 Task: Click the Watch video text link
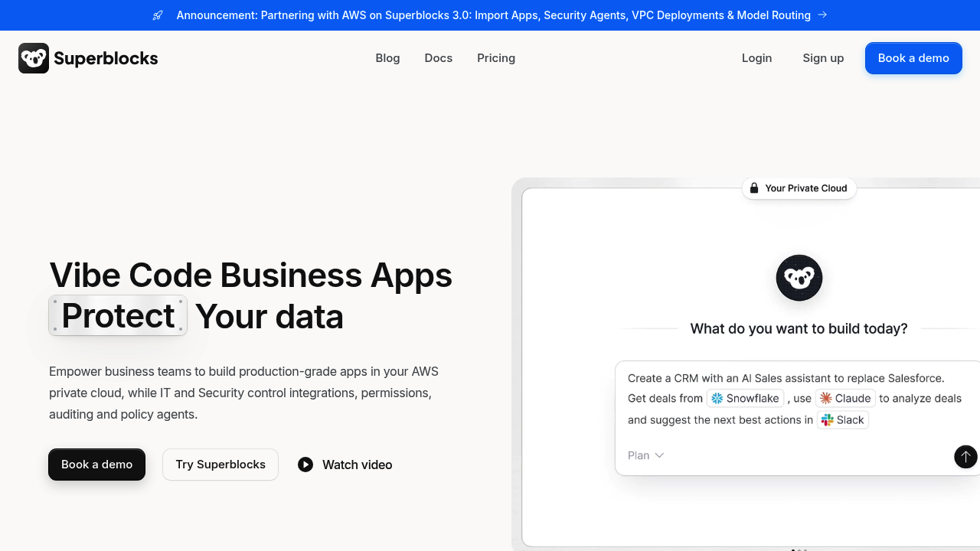coord(358,465)
